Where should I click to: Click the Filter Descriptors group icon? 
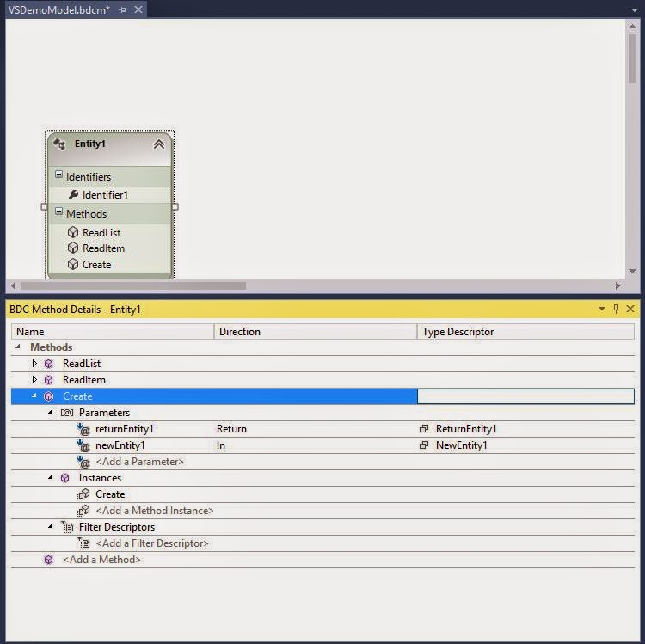[x=67, y=527]
